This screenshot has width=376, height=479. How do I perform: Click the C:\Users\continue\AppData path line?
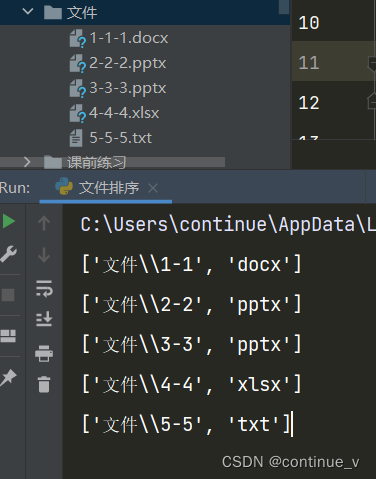(228, 224)
